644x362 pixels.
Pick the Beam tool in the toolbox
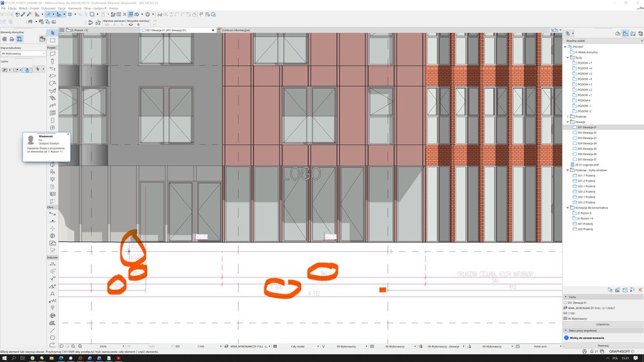[x=52, y=68]
